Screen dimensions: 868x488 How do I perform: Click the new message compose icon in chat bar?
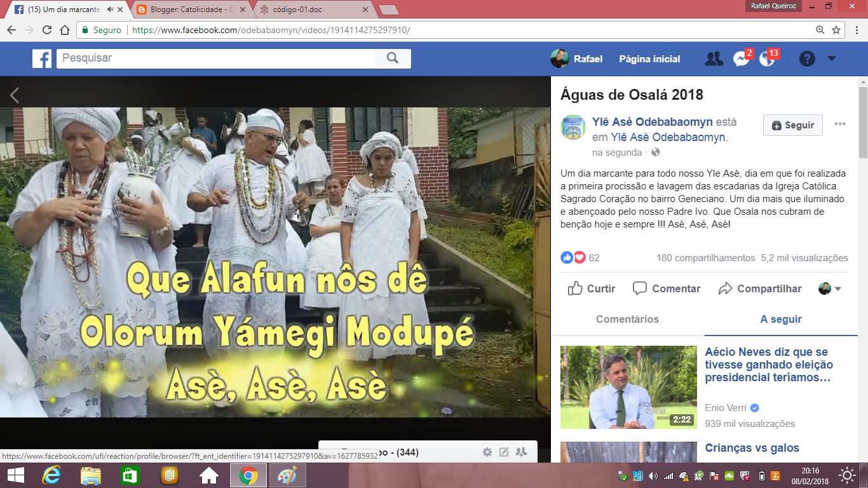[504, 452]
